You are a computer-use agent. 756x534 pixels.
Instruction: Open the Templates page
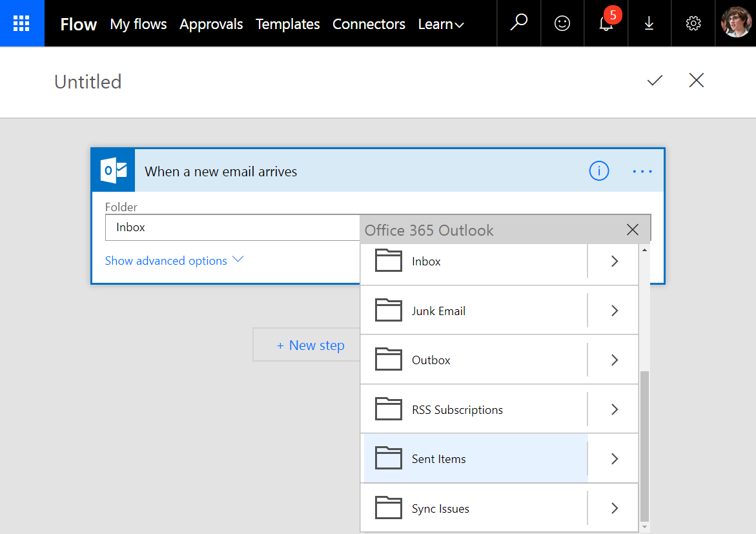tap(287, 25)
